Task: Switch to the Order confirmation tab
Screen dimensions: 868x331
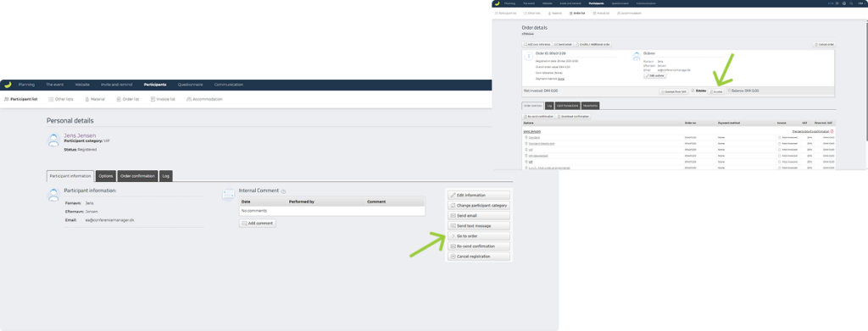Action: point(138,176)
